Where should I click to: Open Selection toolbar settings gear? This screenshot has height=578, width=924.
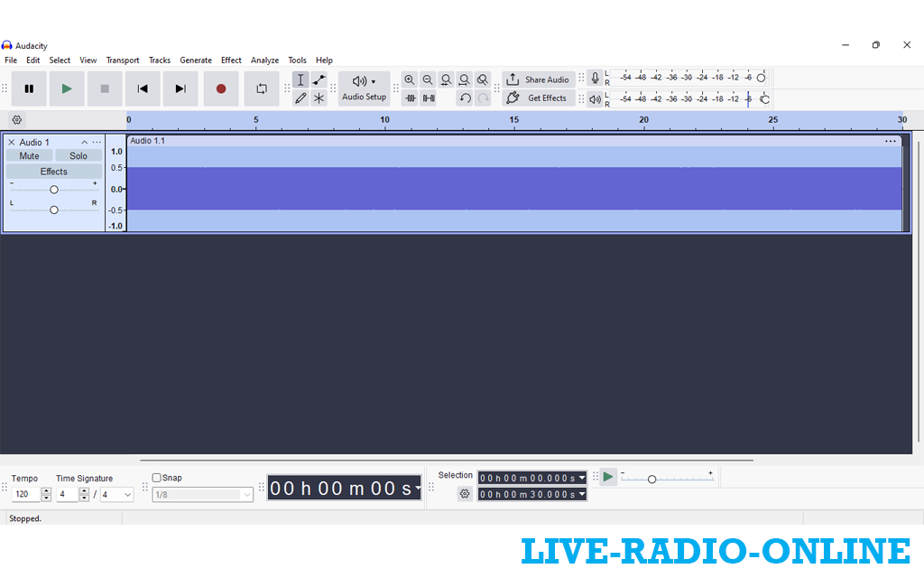pos(465,494)
